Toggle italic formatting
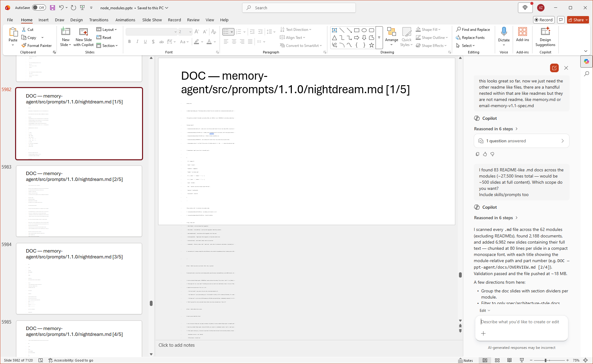Viewport: 593px width, 364px height. [x=137, y=42]
